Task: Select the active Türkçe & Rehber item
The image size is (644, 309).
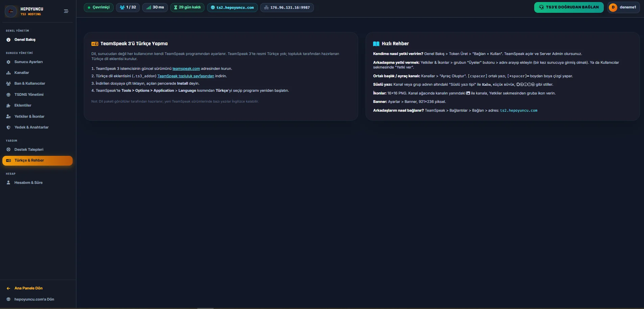Action: pyautogui.click(x=38, y=161)
